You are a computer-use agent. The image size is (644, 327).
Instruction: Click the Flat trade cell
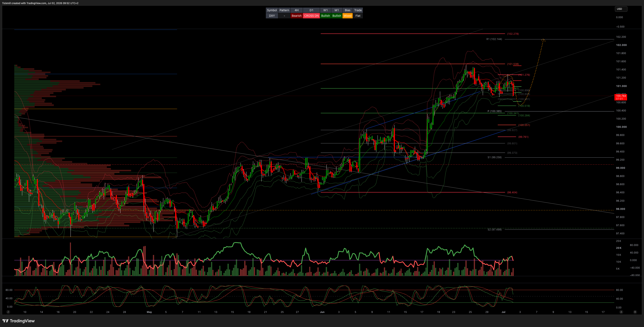358,16
